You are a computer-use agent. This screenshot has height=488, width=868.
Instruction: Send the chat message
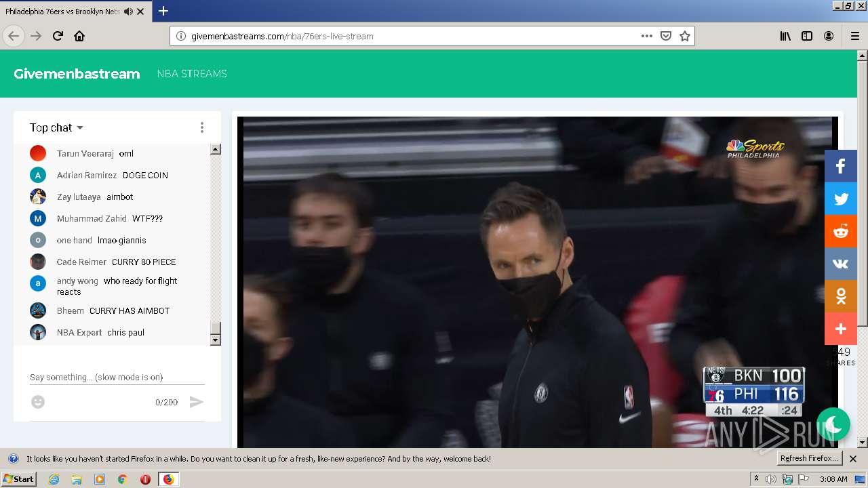[x=196, y=402]
